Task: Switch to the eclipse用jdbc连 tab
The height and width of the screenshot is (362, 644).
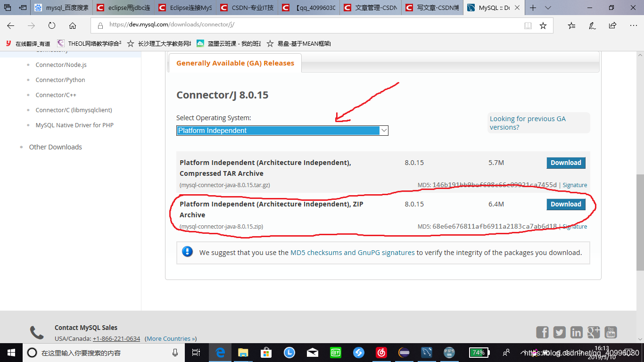Action: coord(124,8)
